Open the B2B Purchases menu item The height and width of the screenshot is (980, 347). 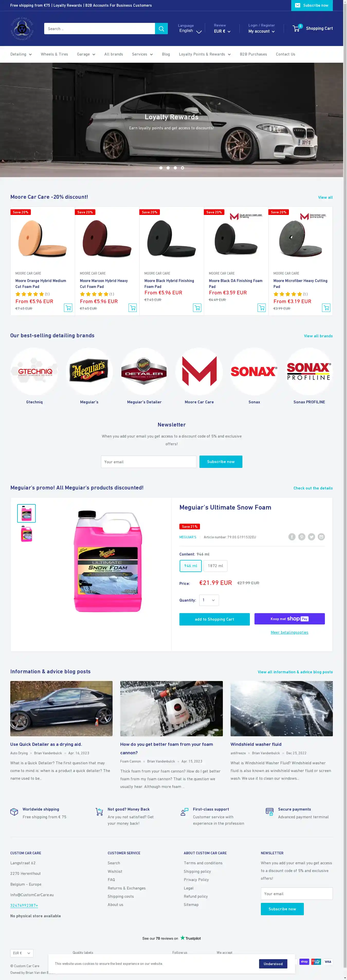(x=253, y=55)
